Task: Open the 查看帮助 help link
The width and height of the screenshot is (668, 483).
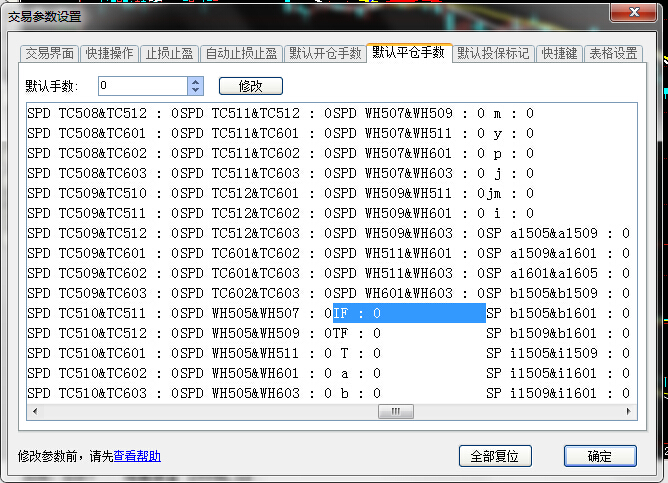Action: point(137,457)
